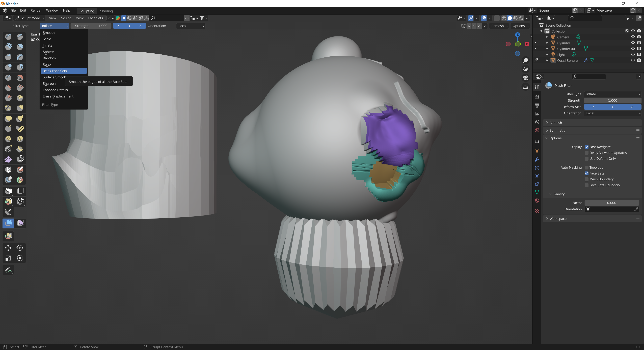Select the Mesh Filter tool icon
644x350 pixels.
[8, 223]
